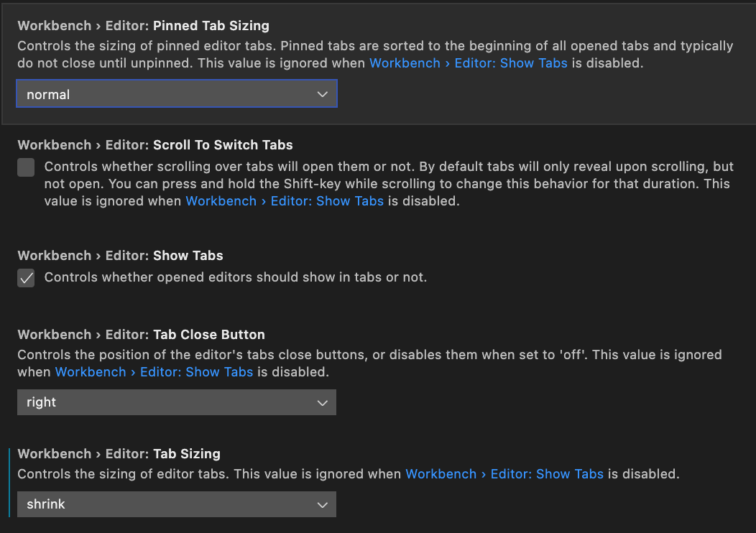Select the Pinned Tab Sizing setting title
756x533 pixels.
point(143,26)
